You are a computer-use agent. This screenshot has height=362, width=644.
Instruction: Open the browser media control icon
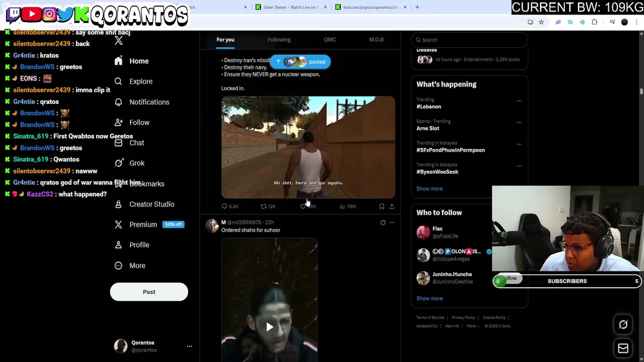pos(612,22)
